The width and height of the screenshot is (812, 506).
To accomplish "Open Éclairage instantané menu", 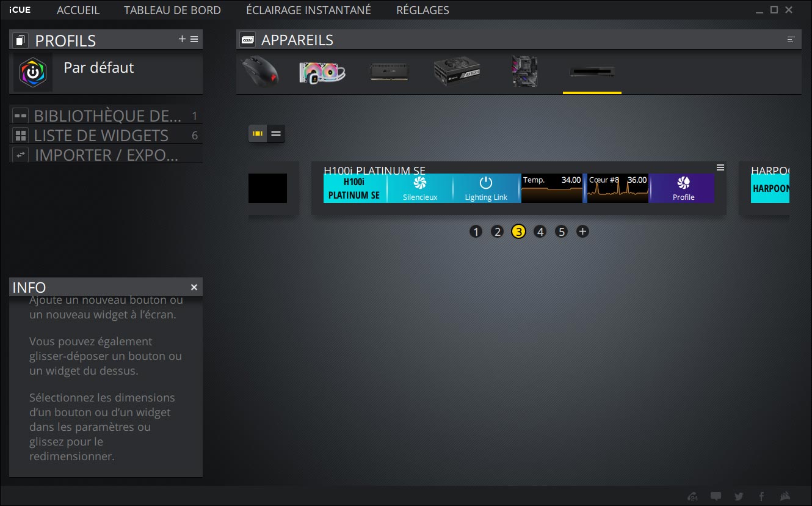I will pos(308,10).
